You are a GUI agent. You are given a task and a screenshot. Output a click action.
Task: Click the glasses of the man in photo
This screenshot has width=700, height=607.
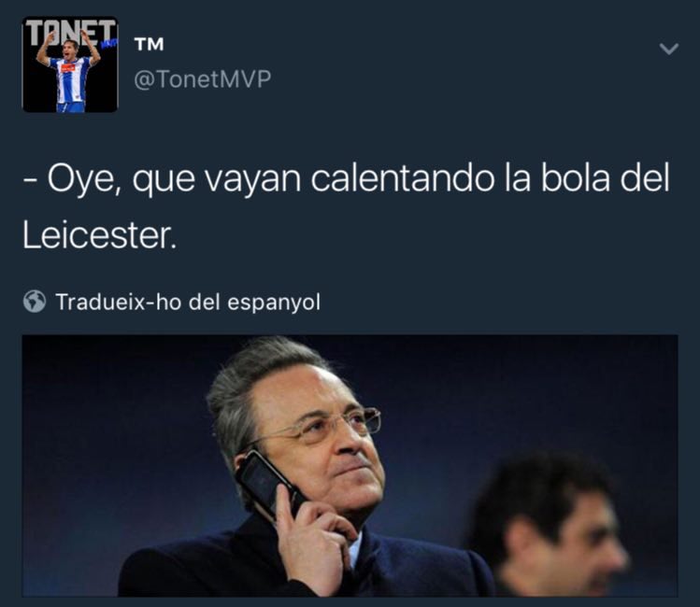click(320, 426)
